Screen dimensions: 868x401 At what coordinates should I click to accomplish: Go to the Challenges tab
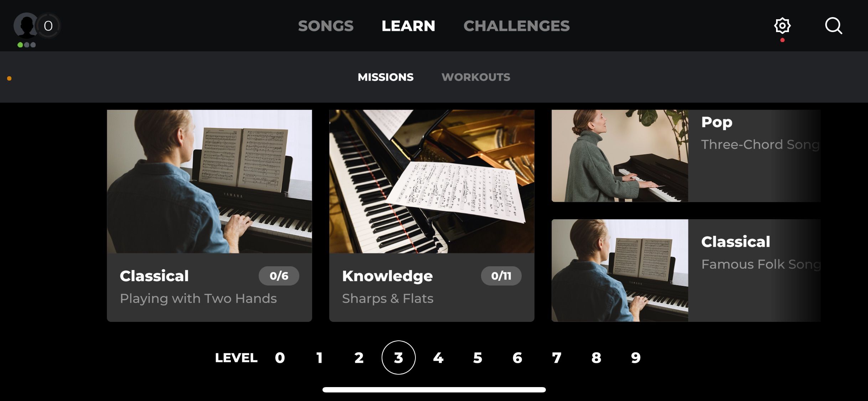(516, 26)
